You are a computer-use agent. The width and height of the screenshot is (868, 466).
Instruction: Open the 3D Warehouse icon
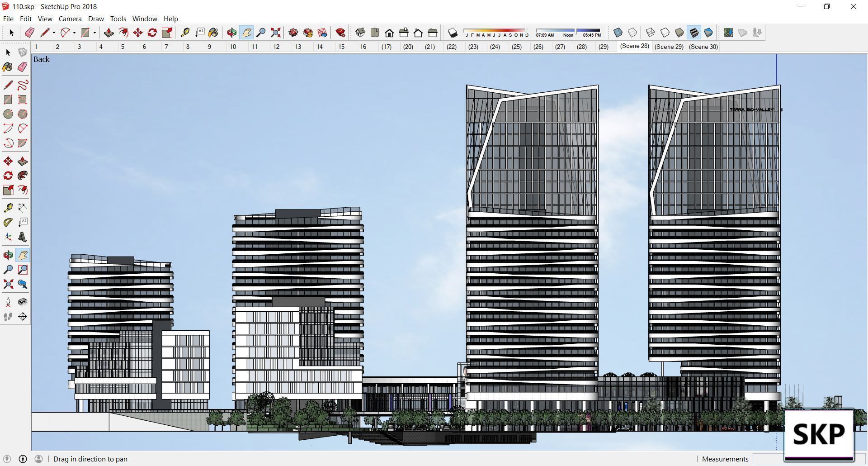[293, 33]
